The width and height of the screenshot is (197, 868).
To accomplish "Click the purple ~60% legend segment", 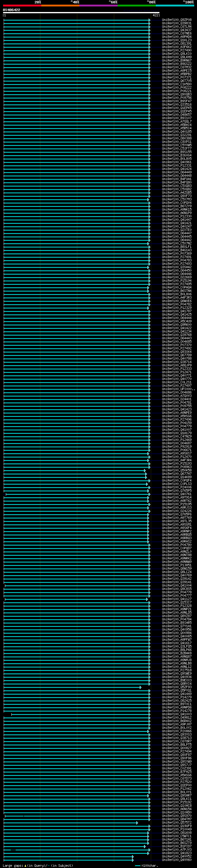I will click(x=99, y=6).
